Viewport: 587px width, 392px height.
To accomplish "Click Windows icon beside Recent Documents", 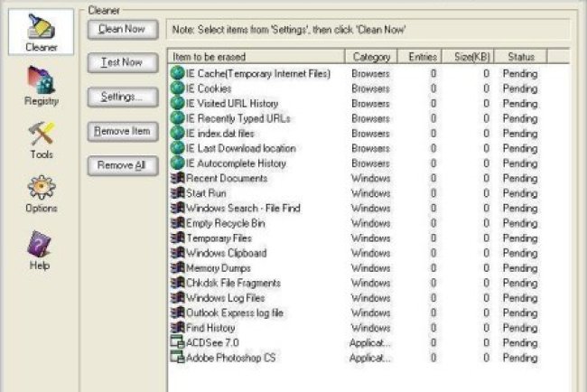I will (177, 178).
